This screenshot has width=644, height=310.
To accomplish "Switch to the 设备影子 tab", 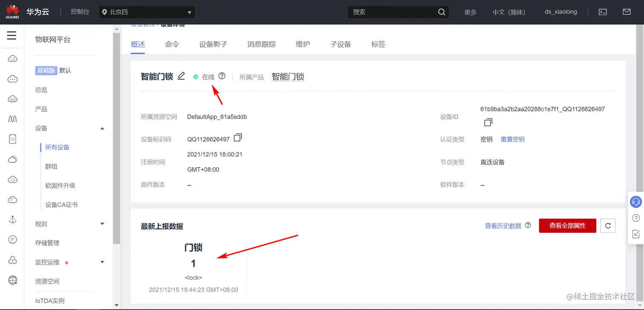I will click(213, 44).
